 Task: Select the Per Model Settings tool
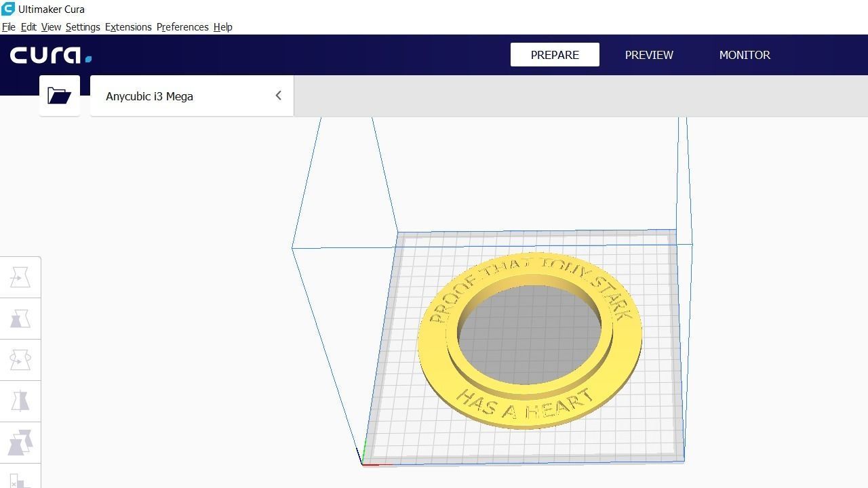(20, 443)
